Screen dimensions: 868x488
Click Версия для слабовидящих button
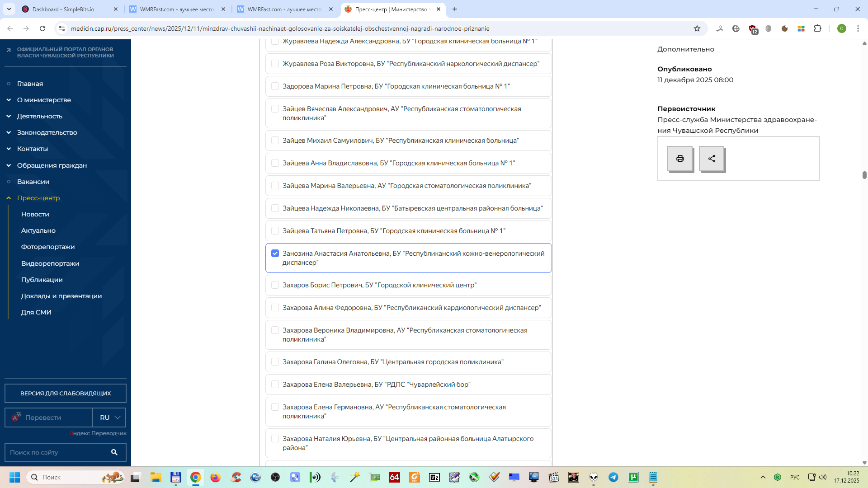[x=66, y=393]
